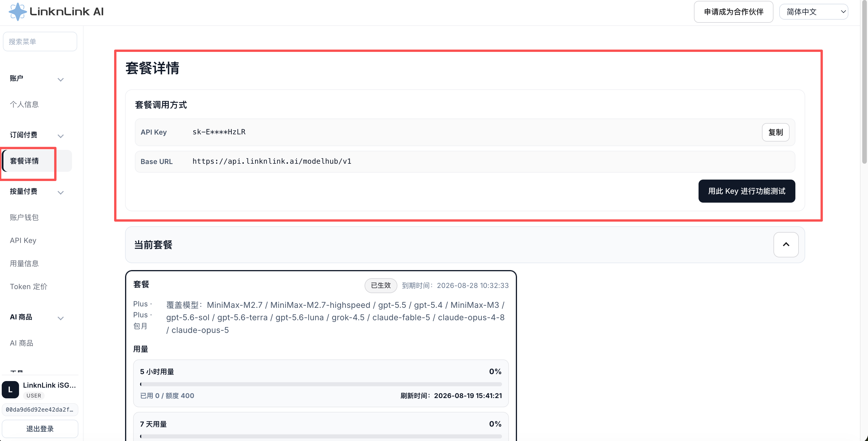This screenshot has height=441, width=868.
Task: Click the 刷新时间 2026-08-19 15:41:21 text
Action: (451, 395)
